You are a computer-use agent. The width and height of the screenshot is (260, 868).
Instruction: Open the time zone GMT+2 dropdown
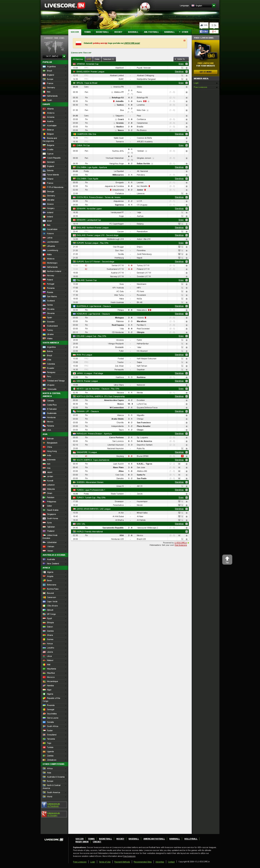pos(64,56)
